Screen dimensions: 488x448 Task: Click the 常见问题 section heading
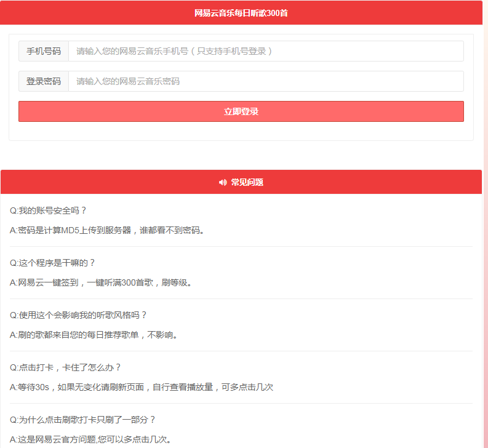point(247,182)
